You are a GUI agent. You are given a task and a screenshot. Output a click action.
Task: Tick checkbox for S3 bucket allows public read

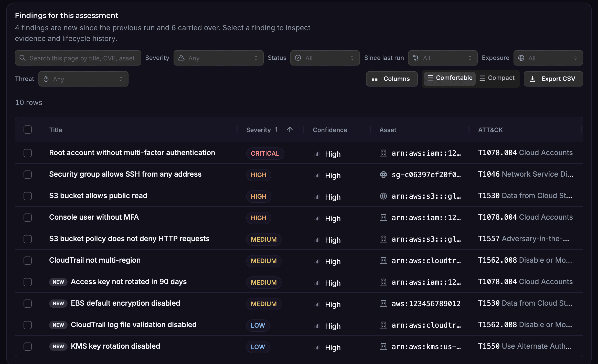coord(28,196)
